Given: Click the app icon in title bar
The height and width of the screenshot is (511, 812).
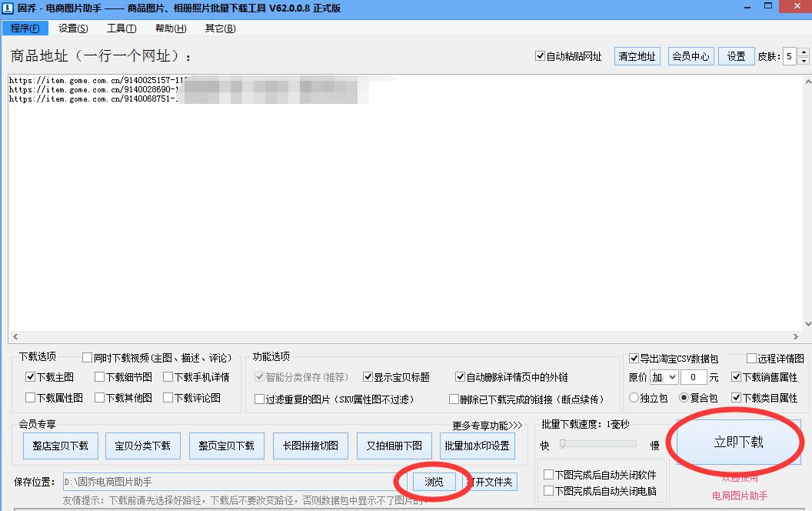Looking at the screenshot, I should (8, 8).
